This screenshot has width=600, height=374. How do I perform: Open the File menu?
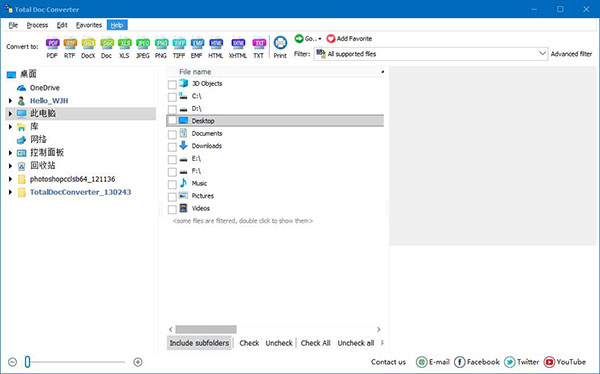13,25
